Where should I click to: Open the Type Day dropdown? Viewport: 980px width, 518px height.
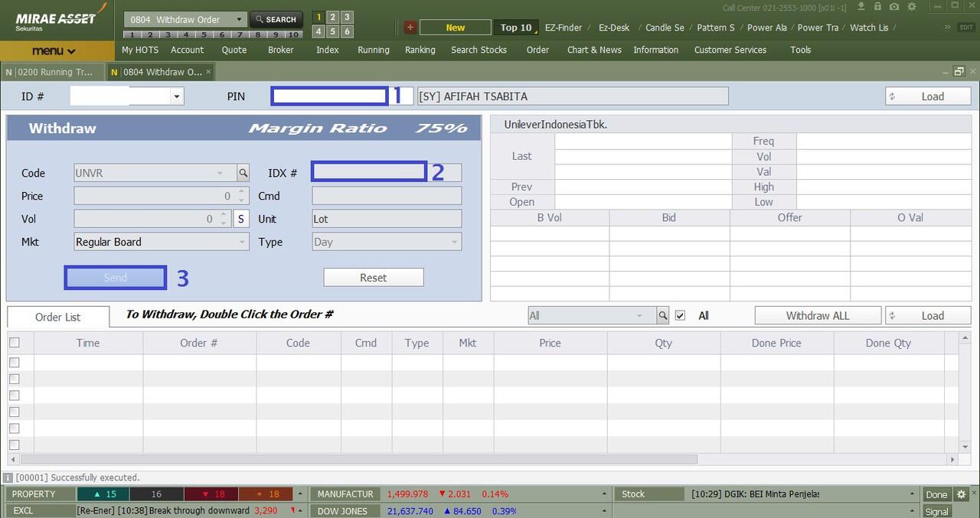point(455,242)
